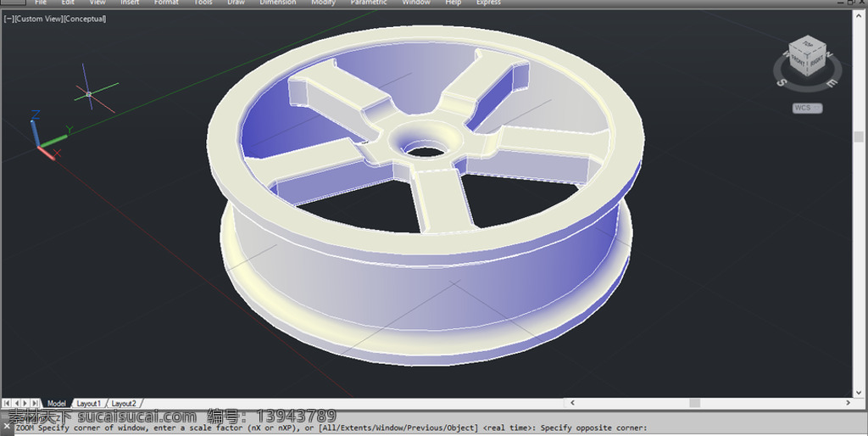Open the Modify menu
Viewport: 868px width, 436px height.
pyautogui.click(x=323, y=3)
